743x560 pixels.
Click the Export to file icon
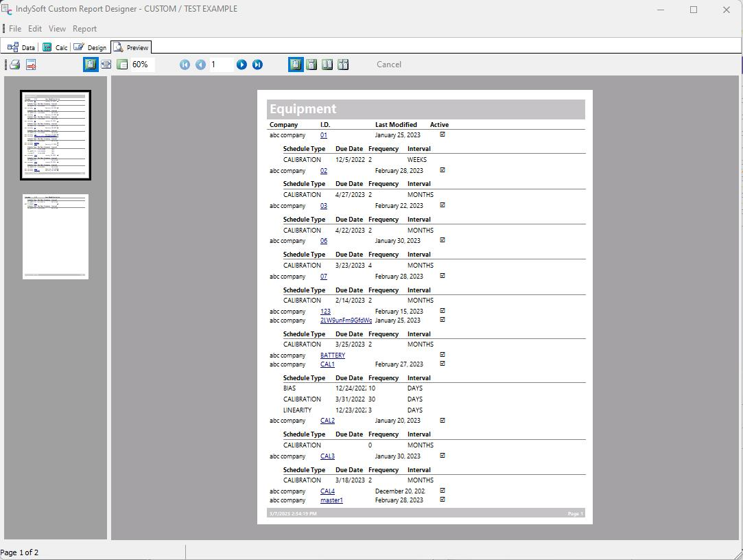31,65
